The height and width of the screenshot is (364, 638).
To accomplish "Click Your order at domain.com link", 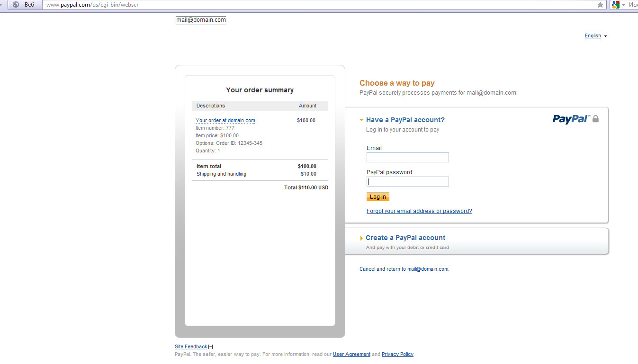I will (x=225, y=121).
